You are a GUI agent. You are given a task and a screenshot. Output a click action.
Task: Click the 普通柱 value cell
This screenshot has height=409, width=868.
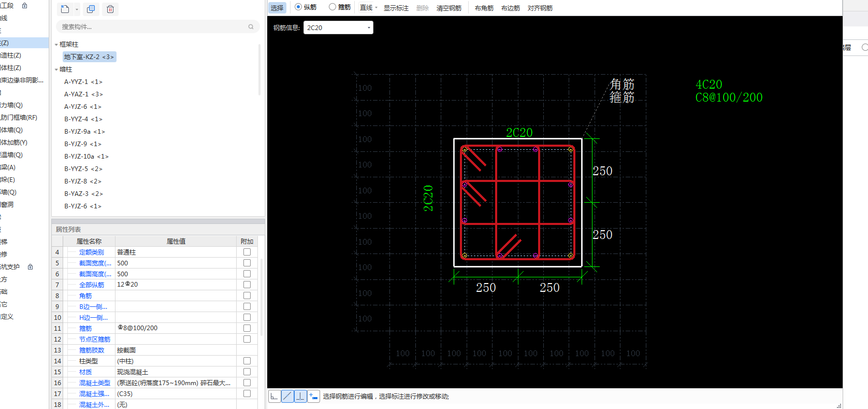coord(176,252)
